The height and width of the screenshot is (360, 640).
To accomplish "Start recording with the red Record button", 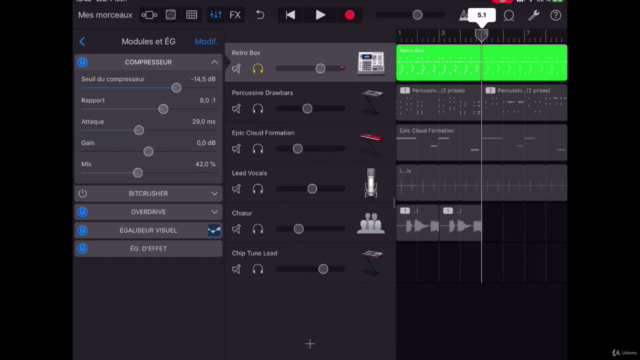I will pyautogui.click(x=350, y=15).
